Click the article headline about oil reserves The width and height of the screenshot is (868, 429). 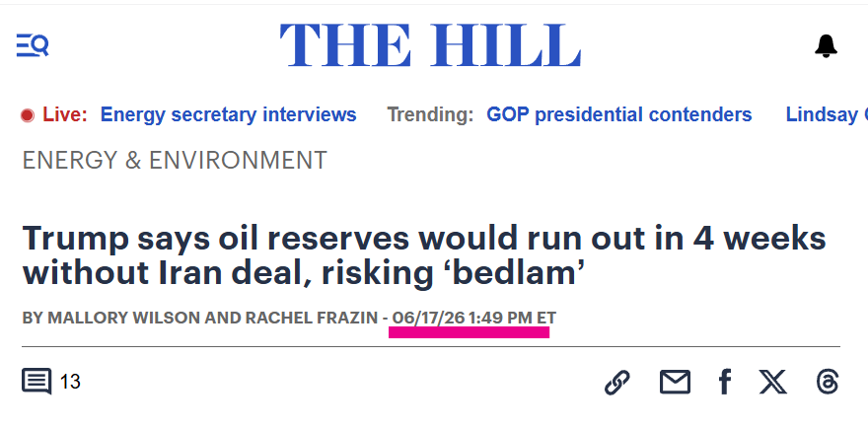pos(424,255)
